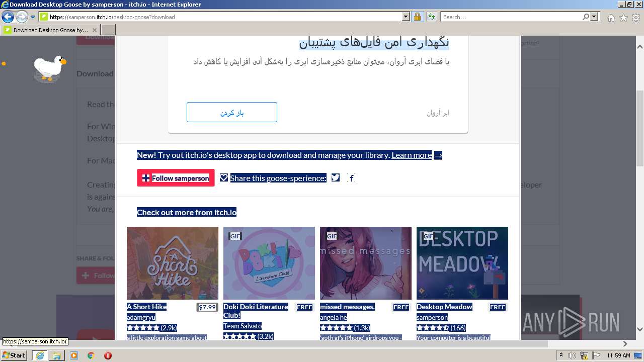Click the magnifier search icon

586,17
